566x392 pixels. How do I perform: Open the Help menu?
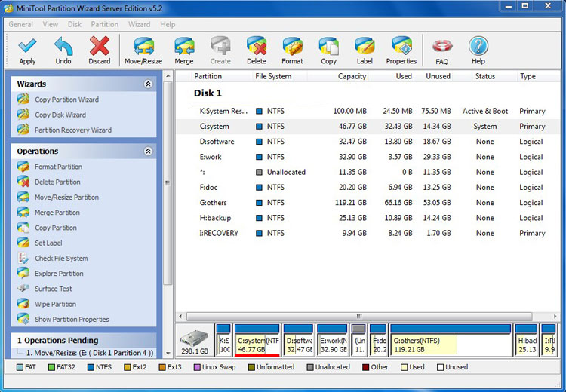(x=168, y=25)
